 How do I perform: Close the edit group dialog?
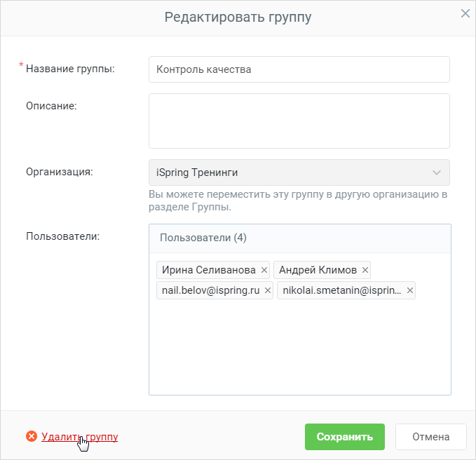[465, 13]
